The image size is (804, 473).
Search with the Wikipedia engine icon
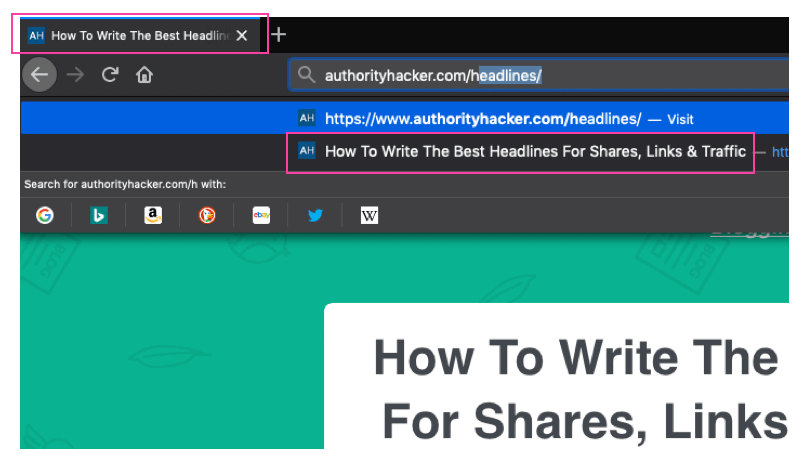[x=369, y=215]
